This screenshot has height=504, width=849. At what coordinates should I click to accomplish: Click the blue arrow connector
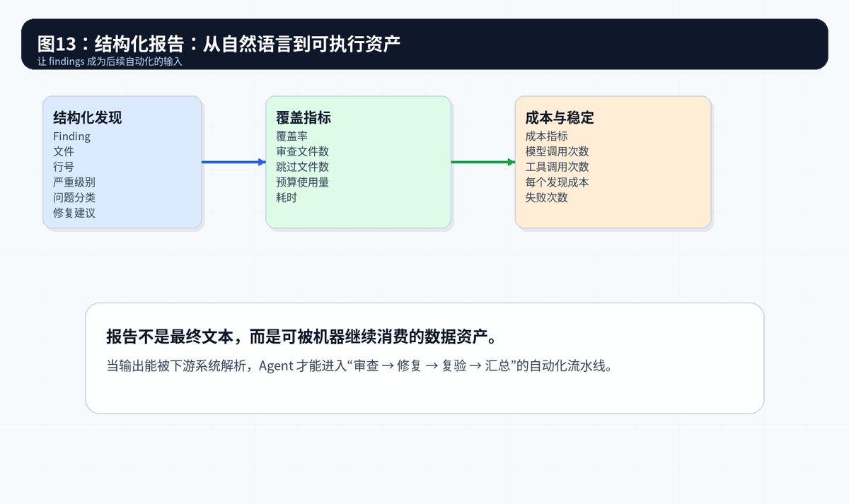click(x=233, y=163)
